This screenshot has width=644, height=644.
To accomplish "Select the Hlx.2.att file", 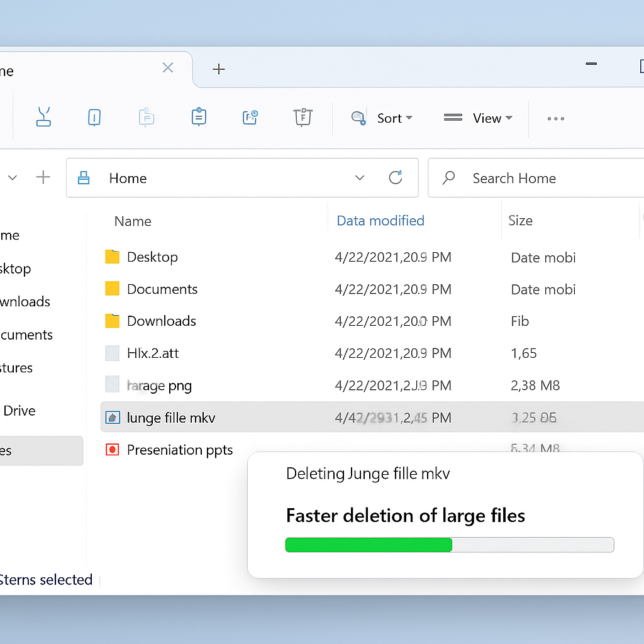I will [372, 353].
